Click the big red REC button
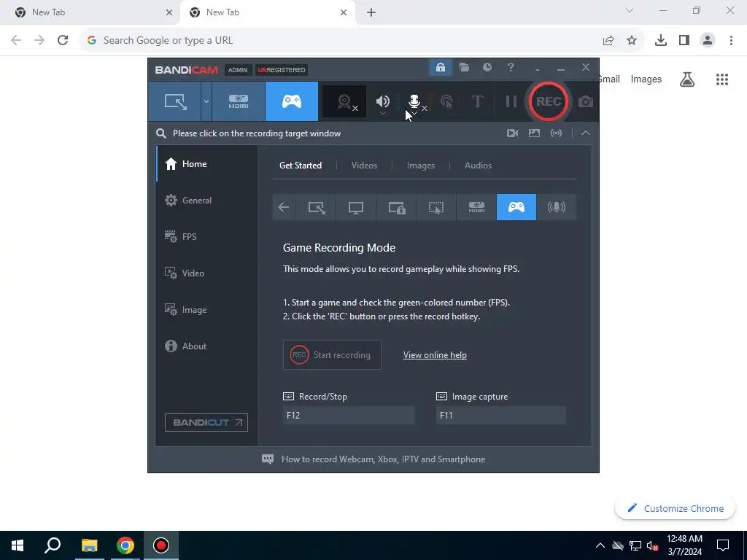This screenshot has width=747, height=560. click(549, 101)
